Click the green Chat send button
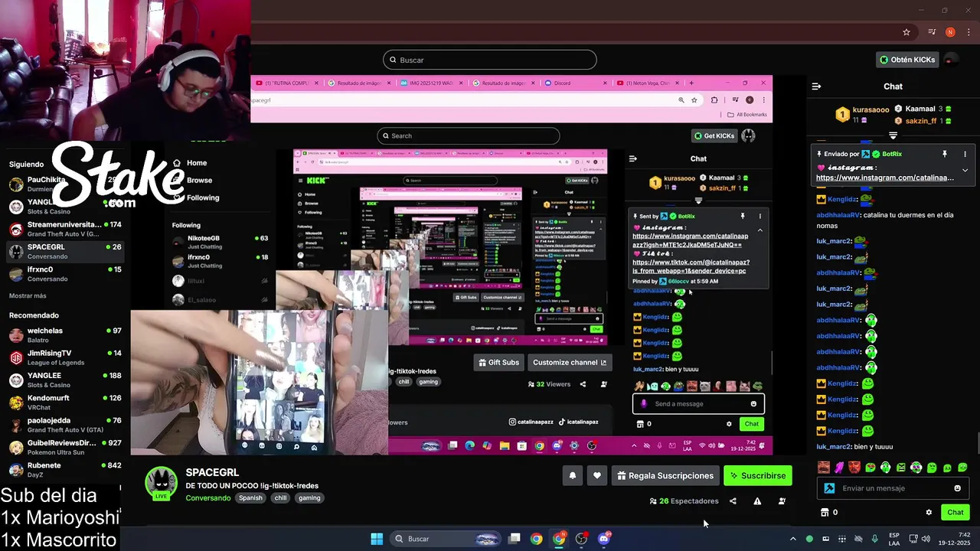 point(955,513)
